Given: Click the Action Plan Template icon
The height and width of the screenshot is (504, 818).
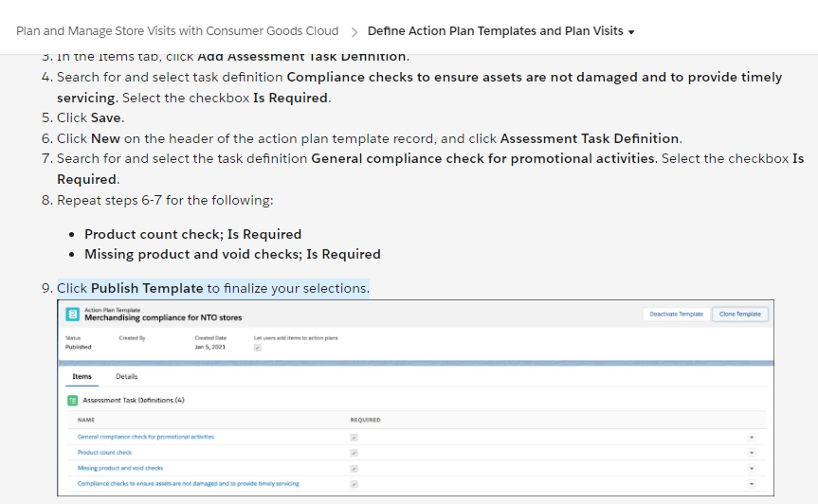Looking at the screenshot, I should click(x=73, y=315).
